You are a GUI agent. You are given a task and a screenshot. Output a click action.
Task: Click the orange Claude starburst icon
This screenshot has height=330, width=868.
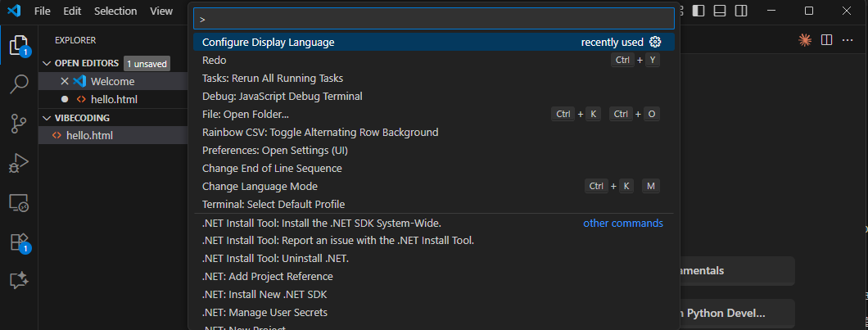805,39
